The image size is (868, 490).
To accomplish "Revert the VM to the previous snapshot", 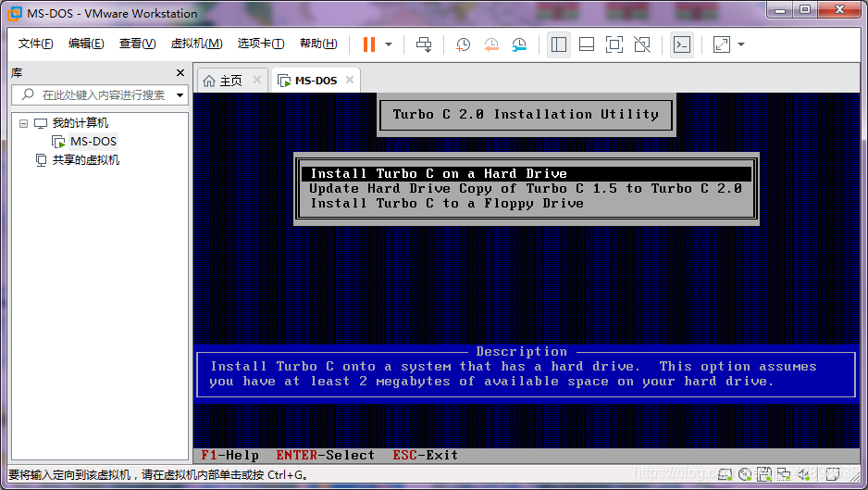I will click(491, 44).
